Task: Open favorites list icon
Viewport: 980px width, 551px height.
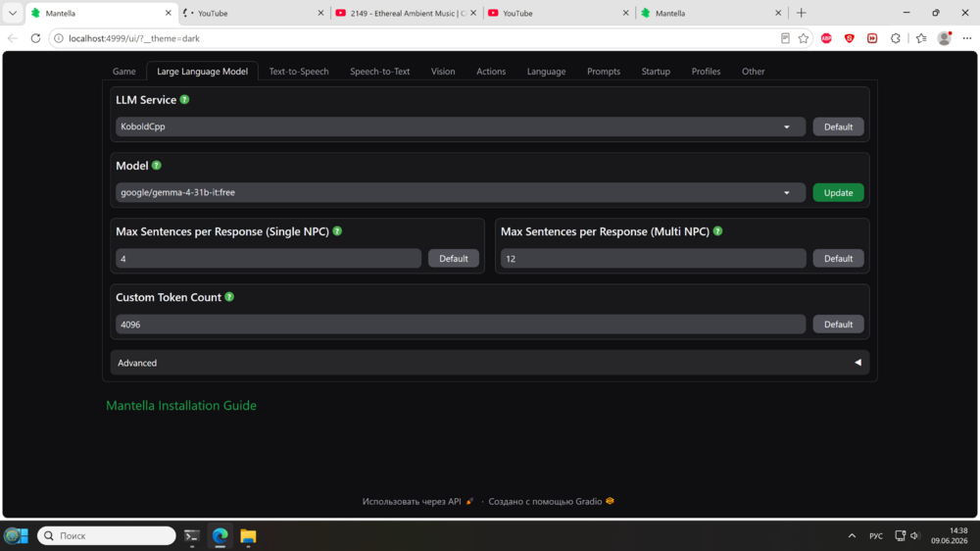Action: coord(921,38)
